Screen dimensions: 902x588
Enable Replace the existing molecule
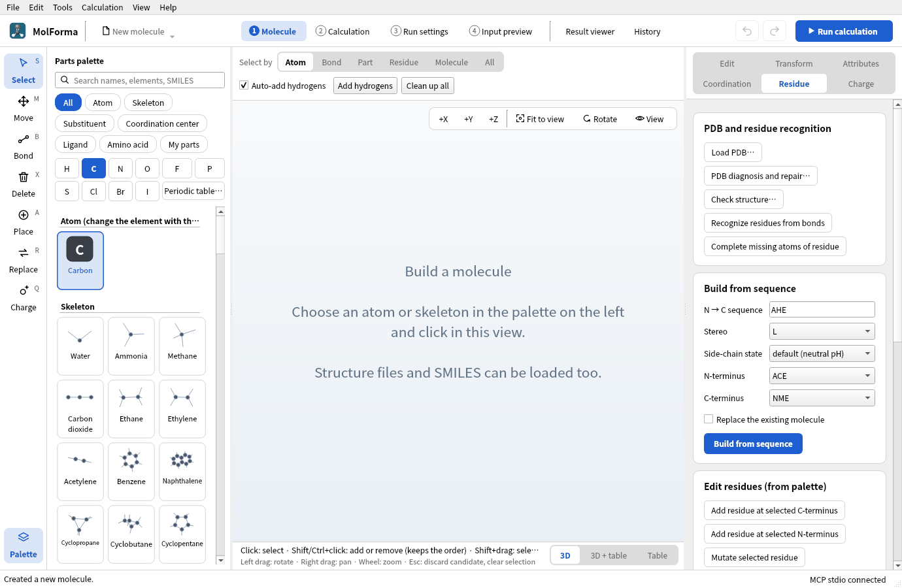tap(709, 419)
